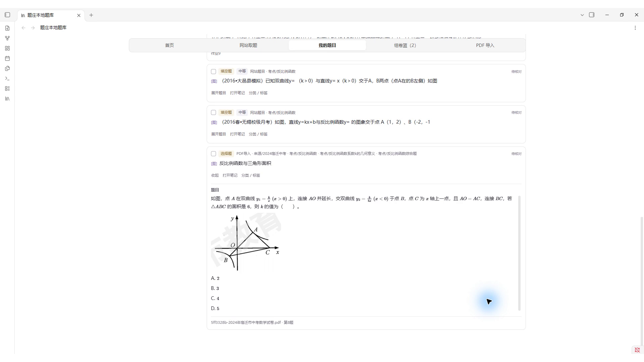Open a new tab with plus icon

point(91,15)
